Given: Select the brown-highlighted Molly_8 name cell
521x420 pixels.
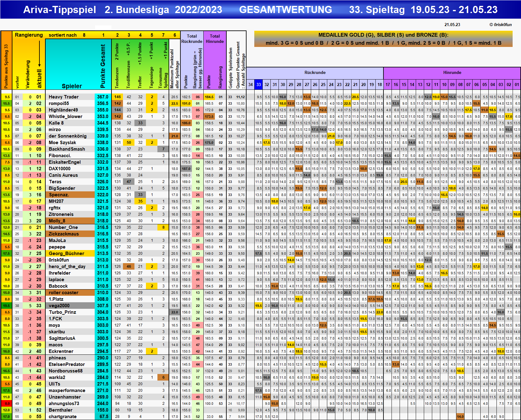Looking at the screenshot, I should click(70, 221).
